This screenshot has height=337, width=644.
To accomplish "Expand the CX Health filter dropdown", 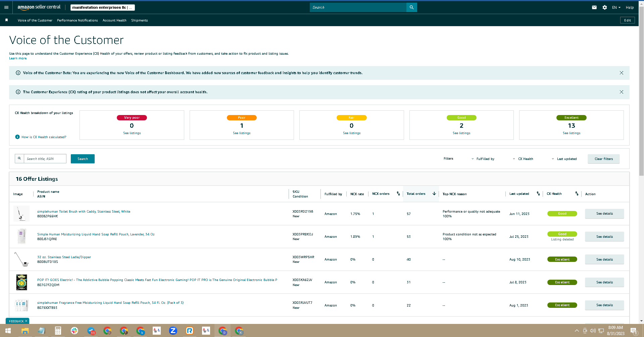I will coord(523,159).
